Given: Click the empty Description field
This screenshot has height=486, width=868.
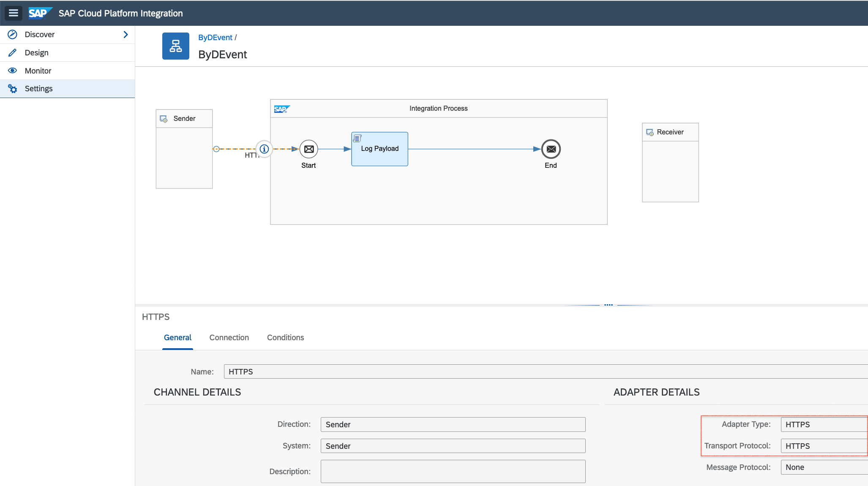Looking at the screenshot, I should click(453, 471).
